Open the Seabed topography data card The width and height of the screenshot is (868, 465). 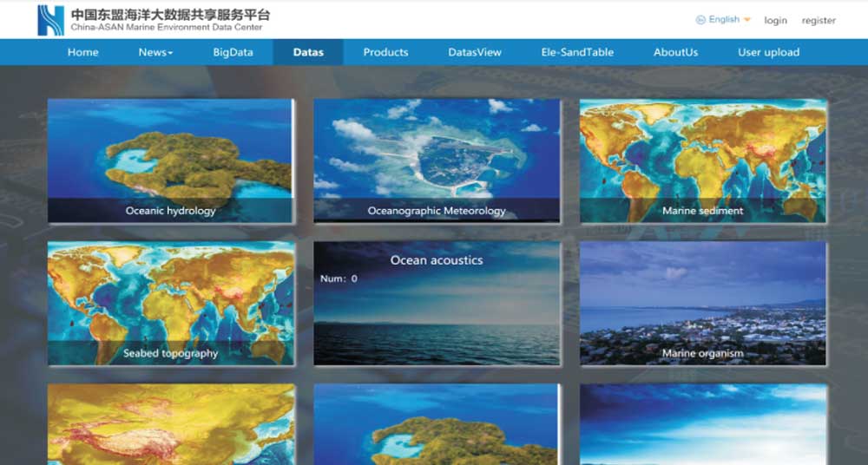[x=170, y=304]
